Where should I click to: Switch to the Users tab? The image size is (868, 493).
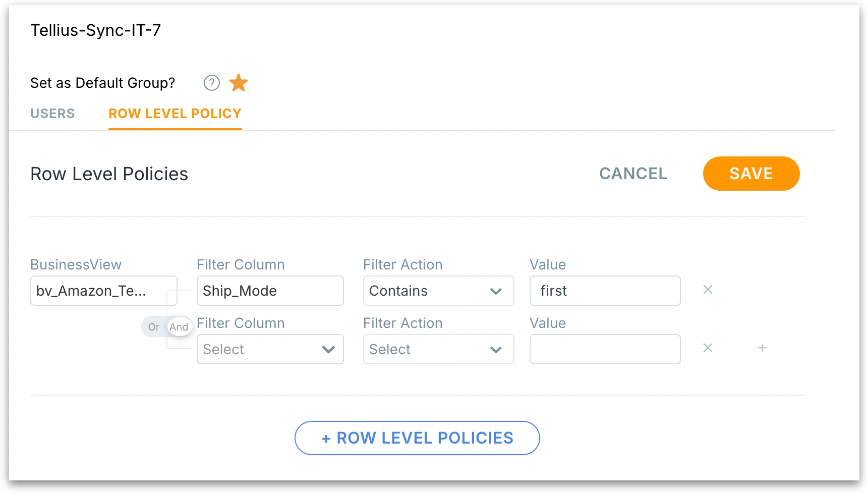pos(52,114)
